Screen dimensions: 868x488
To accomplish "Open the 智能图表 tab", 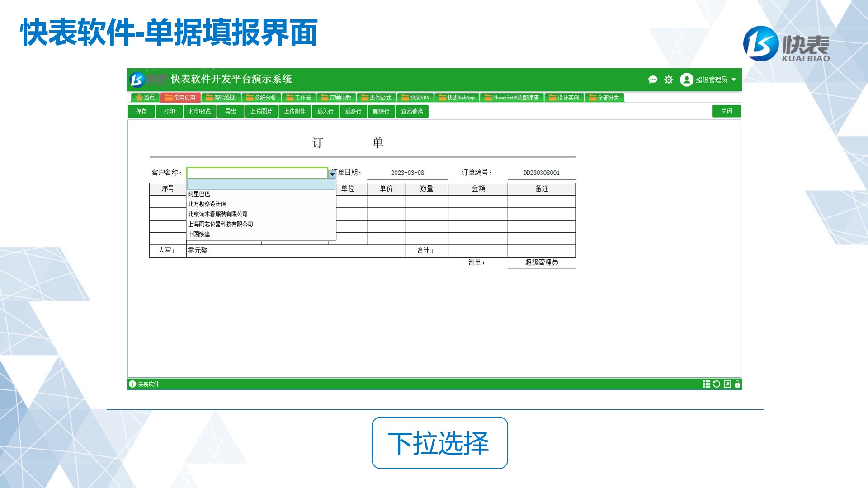I will tap(221, 98).
